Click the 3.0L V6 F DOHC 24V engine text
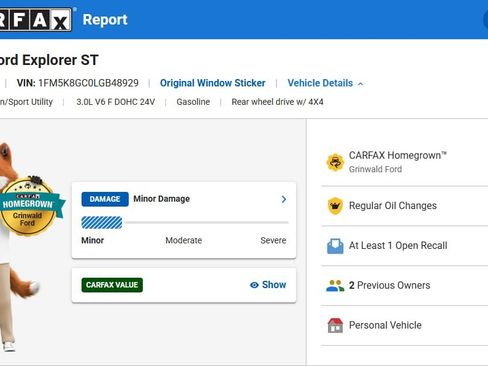 pos(116,102)
